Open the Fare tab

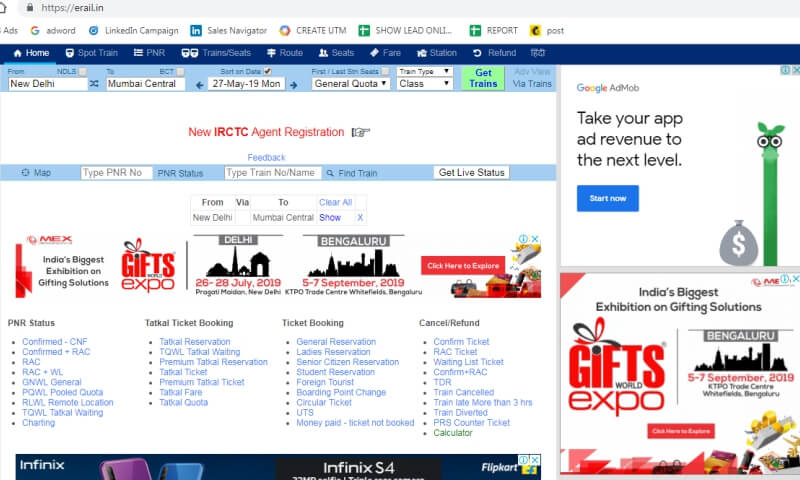385,53
